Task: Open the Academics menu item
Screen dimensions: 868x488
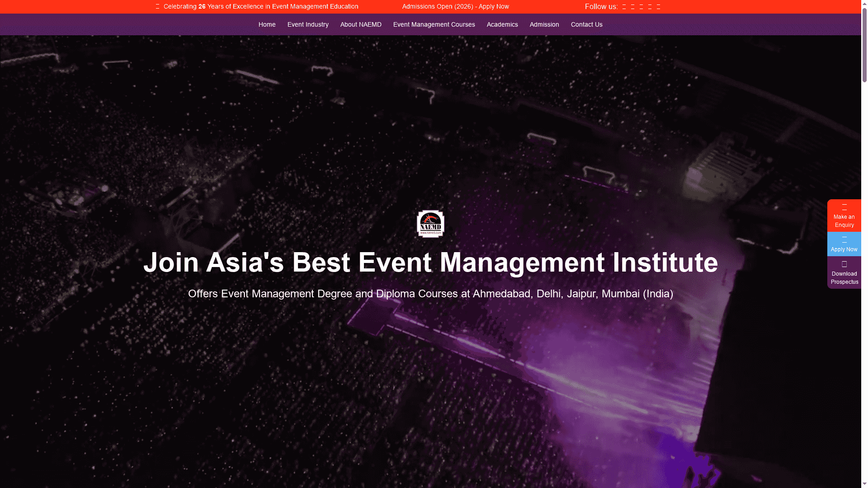Action: (x=502, y=24)
